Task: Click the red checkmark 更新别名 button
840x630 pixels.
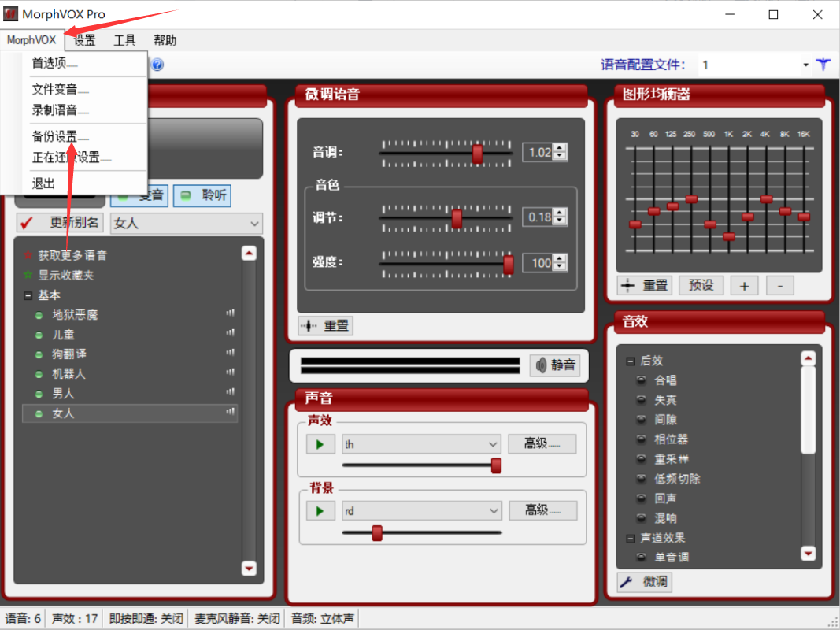Action: (60, 222)
